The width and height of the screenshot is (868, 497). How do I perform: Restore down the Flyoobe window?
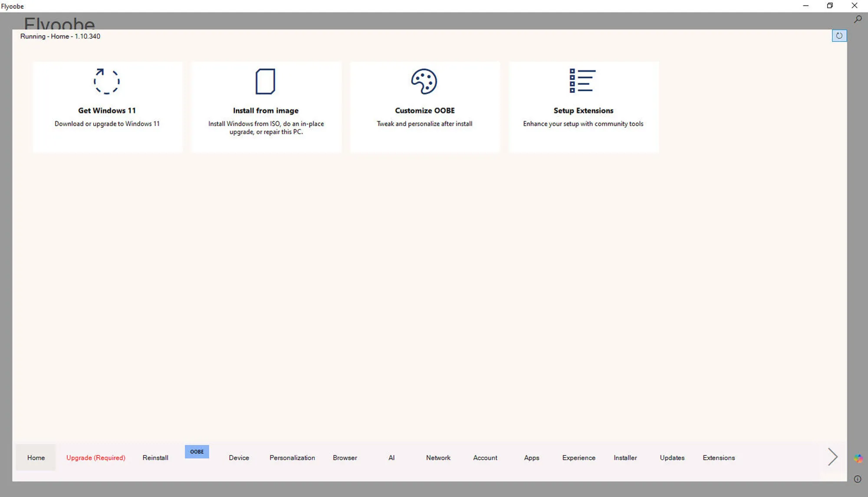[x=830, y=6]
